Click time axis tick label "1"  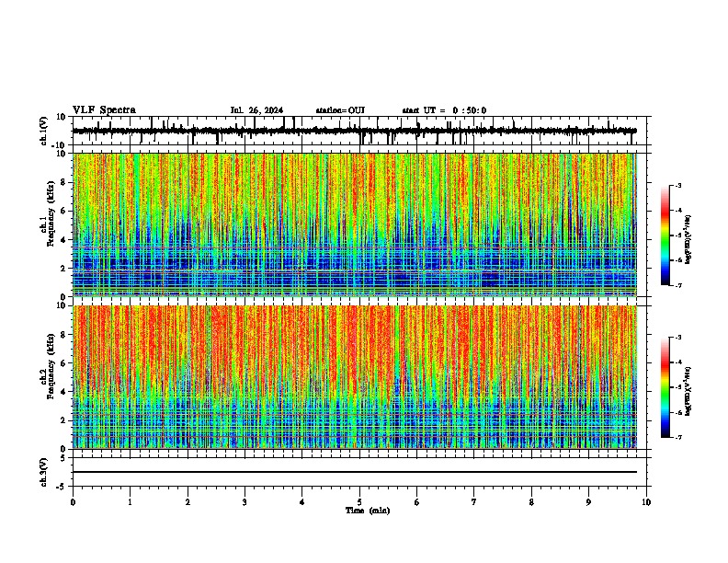click(130, 502)
